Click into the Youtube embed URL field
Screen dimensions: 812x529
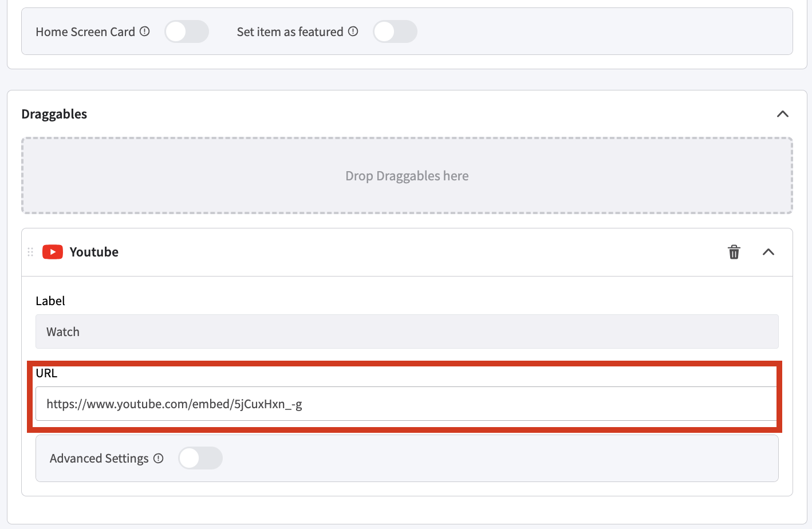[407, 404]
